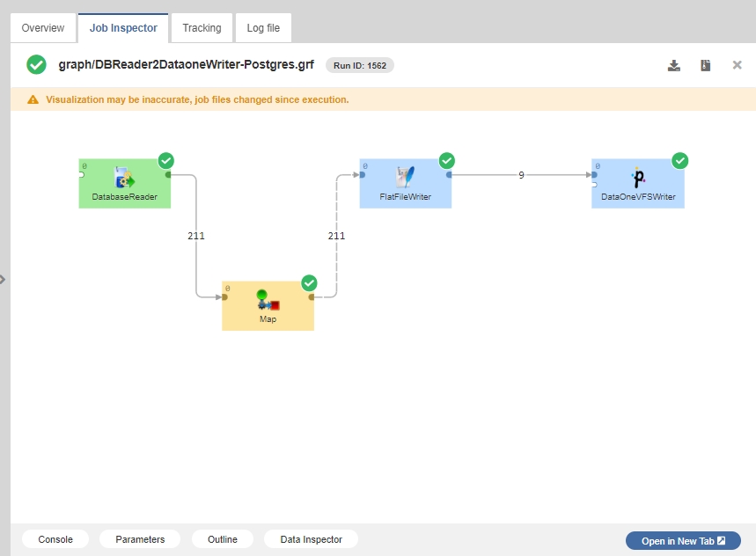Click the download icon near Run ID
The width and height of the screenshot is (756, 556).
pyautogui.click(x=673, y=65)
